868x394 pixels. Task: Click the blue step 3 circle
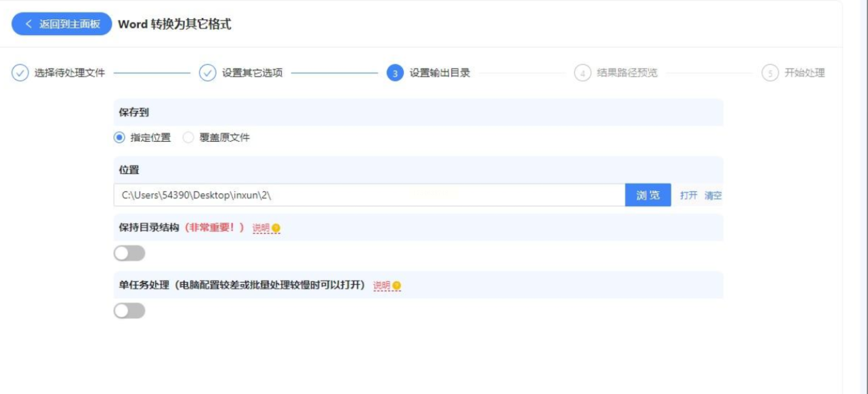(395, 73)
